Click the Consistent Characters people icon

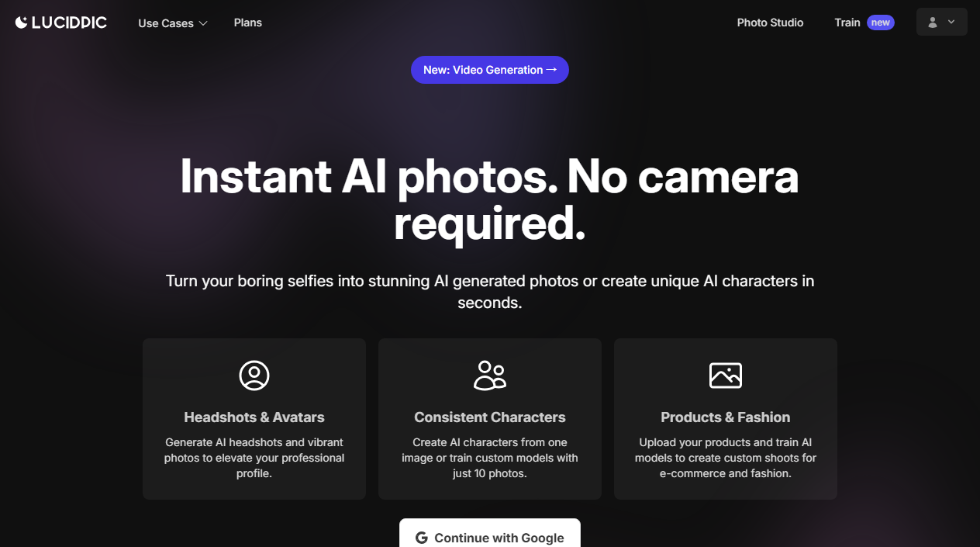(x=490, y=376)
